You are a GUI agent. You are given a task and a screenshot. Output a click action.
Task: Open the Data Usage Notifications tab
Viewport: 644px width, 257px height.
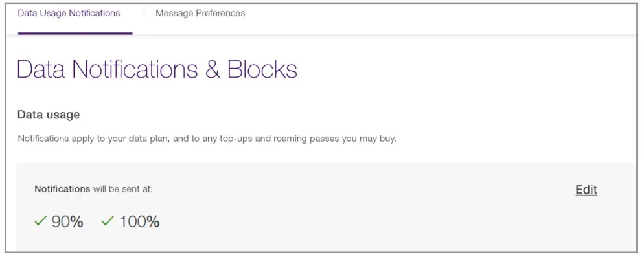pyautogui.click(x=69, y=13)
